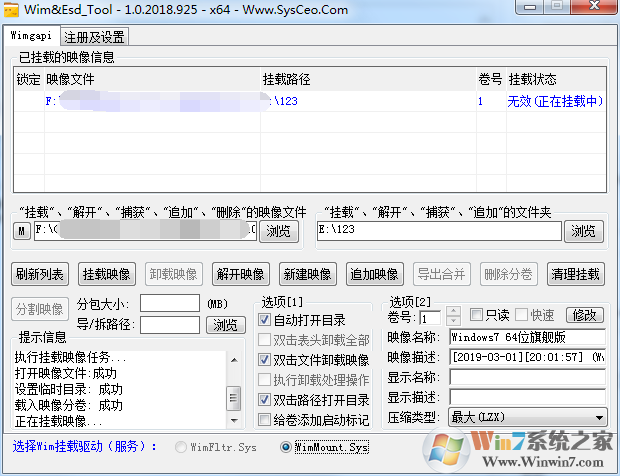Minimize the Wim&Esd_Tool window
This screenshot has height=476, width=620.
[x=531, y=7]
